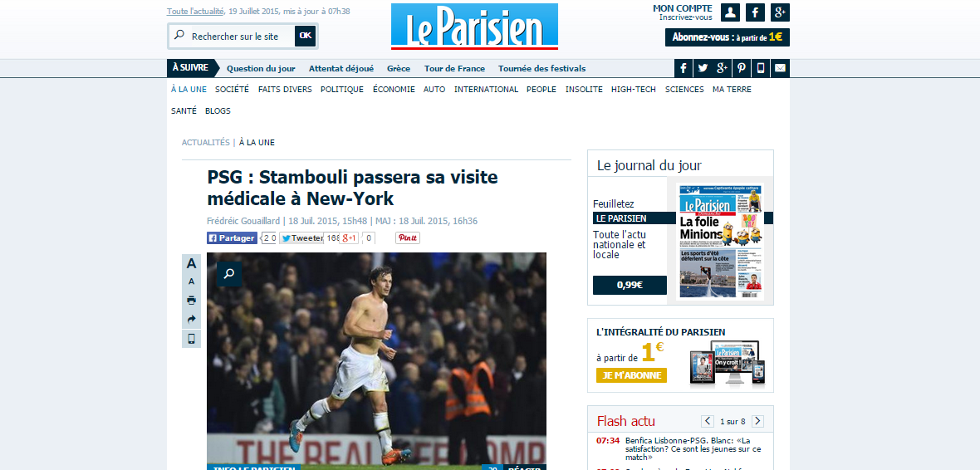The image size is (980, 470).
Task: Open the Pinterest icon in the À suivre bar
Action: [742, 68]
